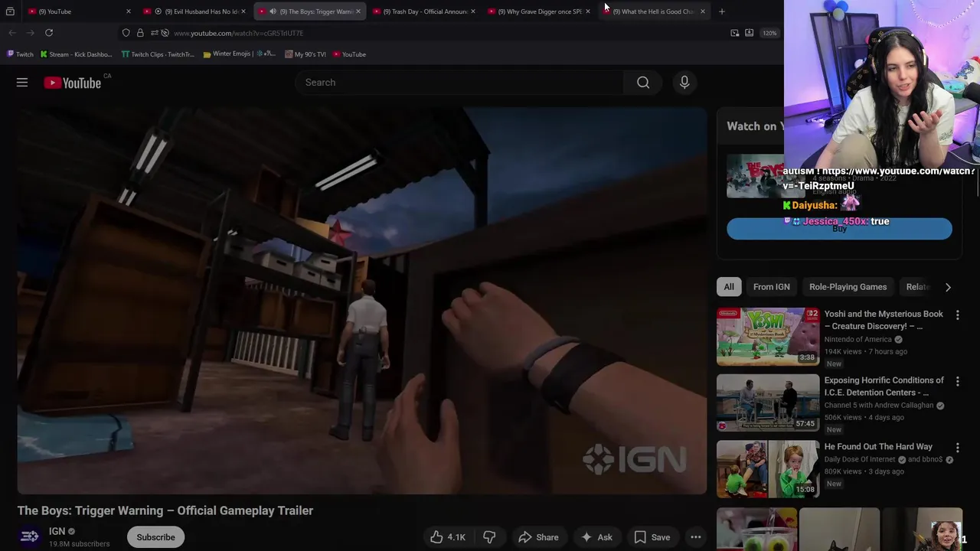Start voice search with microphone icon
The image size is (980, 551).
tap(684, 83)
